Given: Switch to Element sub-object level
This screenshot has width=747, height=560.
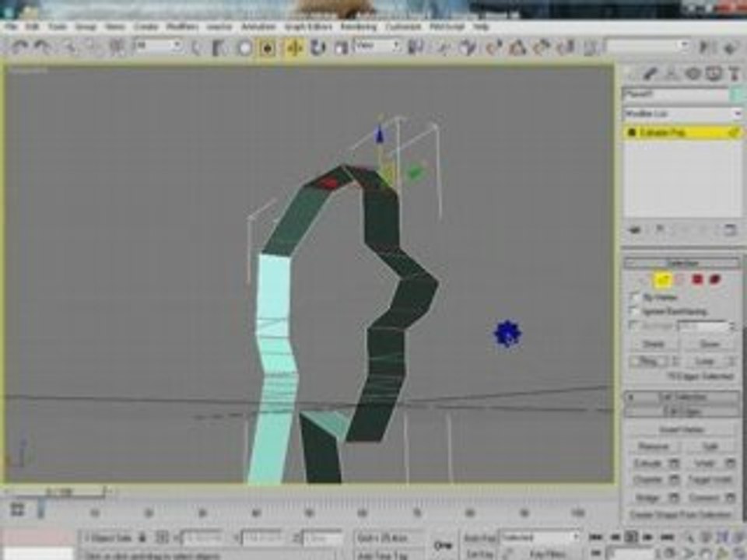Looking at the screenshot, I should [714, 279].
